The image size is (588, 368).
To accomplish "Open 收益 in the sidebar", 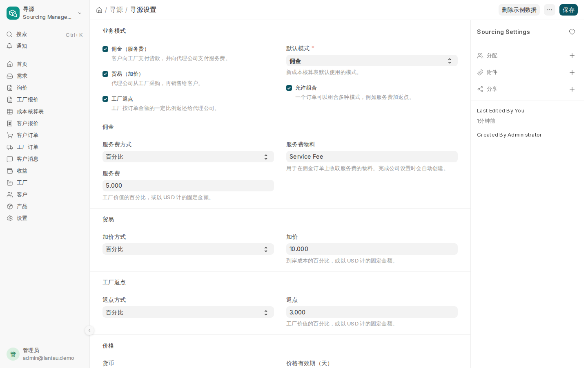I will (x=45, y=171).
